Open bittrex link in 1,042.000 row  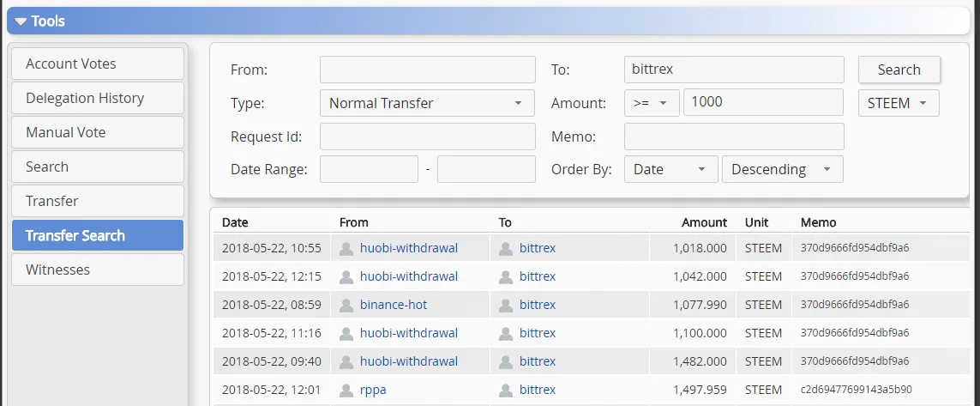click(x=538, y=276)
